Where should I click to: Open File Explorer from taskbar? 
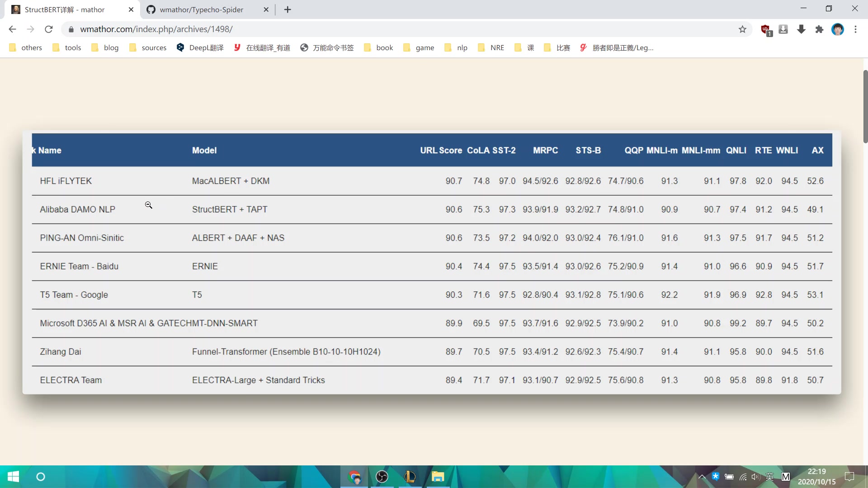pos(438,477)
